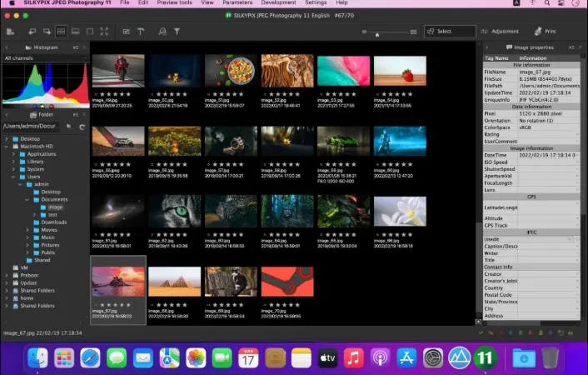
Task: Switch to single image preview mode icon
Action: pyautogui.click(x=90, y=32)
